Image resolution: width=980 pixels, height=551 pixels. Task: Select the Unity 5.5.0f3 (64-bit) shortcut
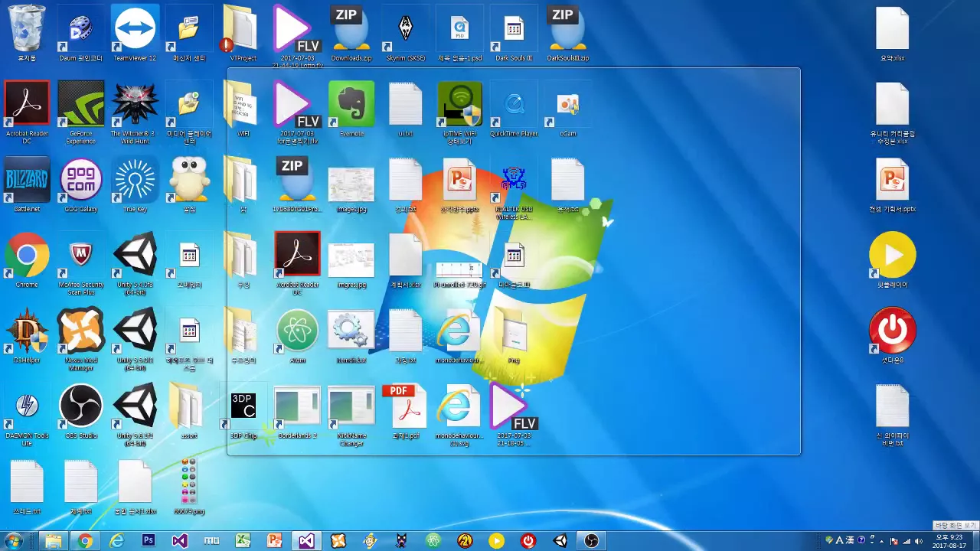(x=135, y=339)
